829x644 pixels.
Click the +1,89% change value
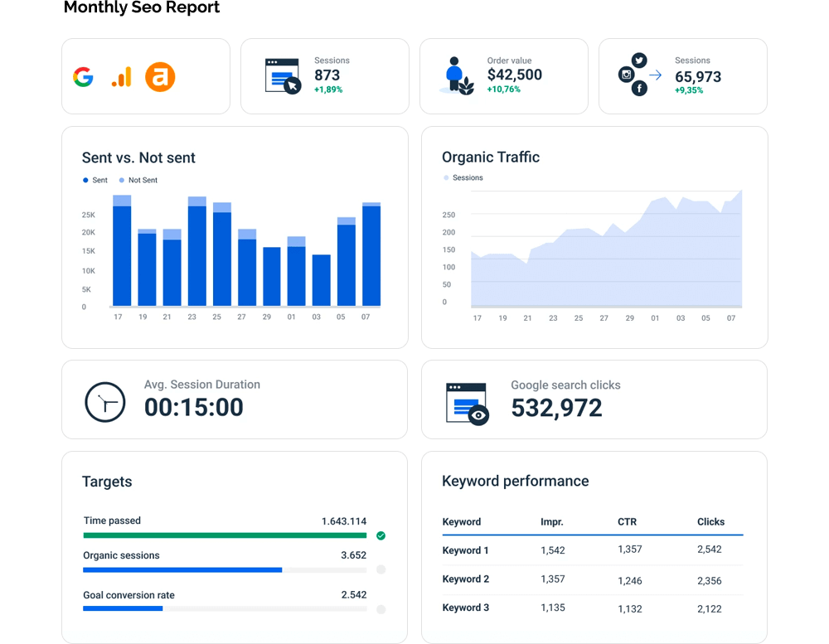(328, 90)
